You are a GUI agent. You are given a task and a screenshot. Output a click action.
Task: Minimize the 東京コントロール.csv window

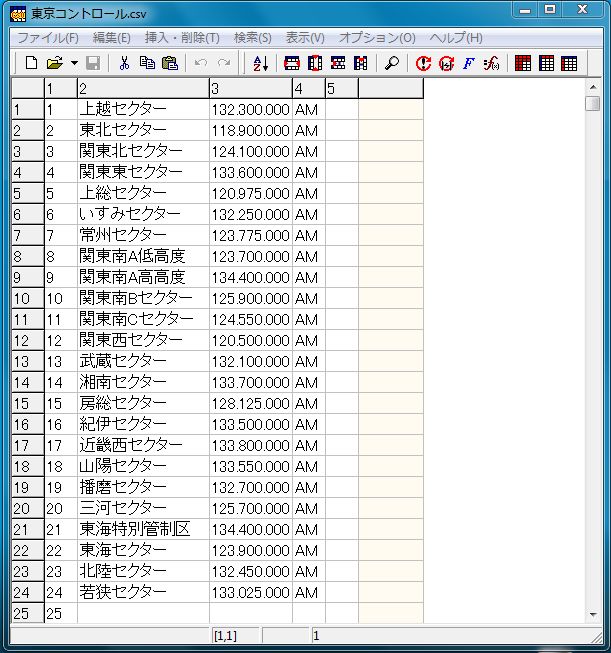coord(525,10)
